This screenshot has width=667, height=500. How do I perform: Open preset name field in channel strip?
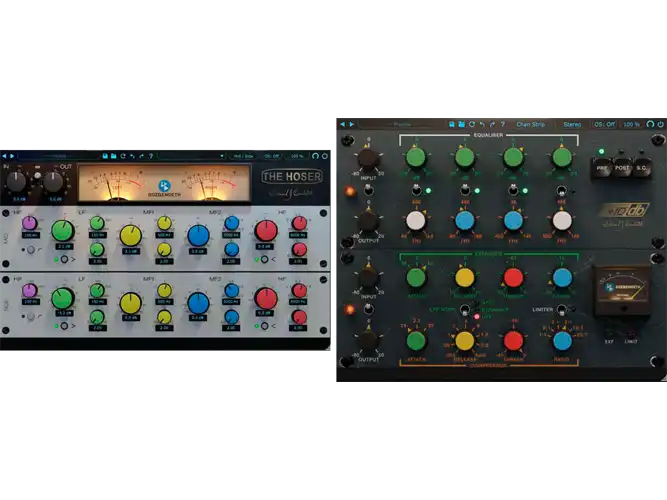(402, 124)
